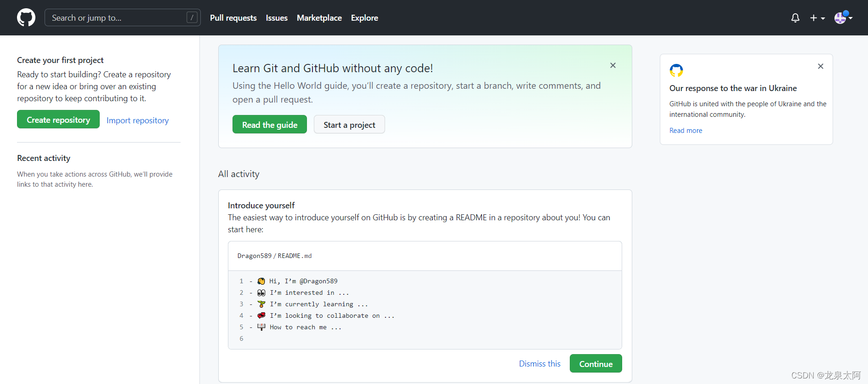
Task: Close the Ukraine response card
Action: pyautogui.click(x=821, y=66)
